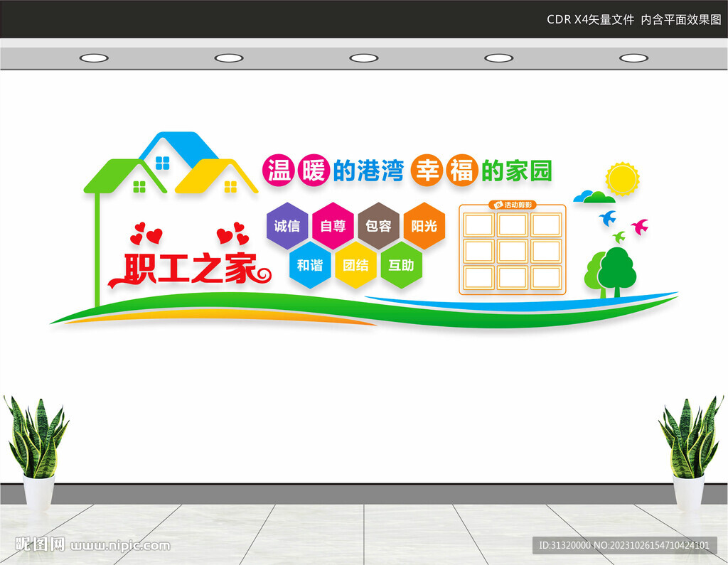
Task: Click the green 互助 hexagon
Action: 401,265
